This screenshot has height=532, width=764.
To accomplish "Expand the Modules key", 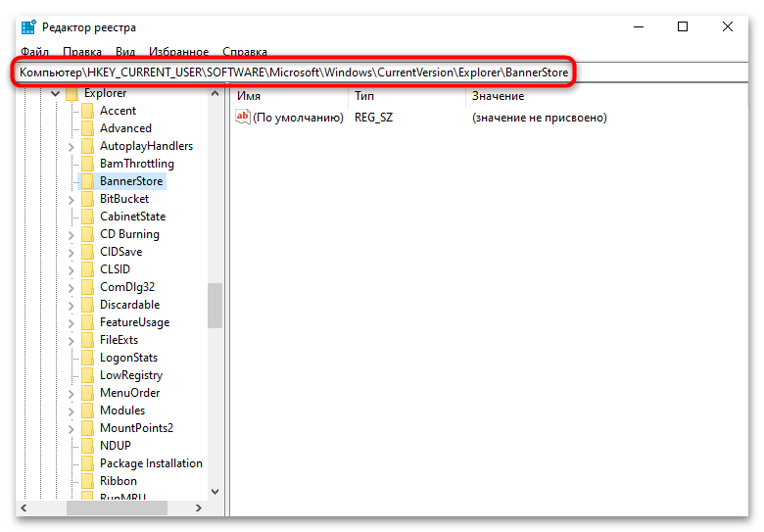I will [72, 411].
